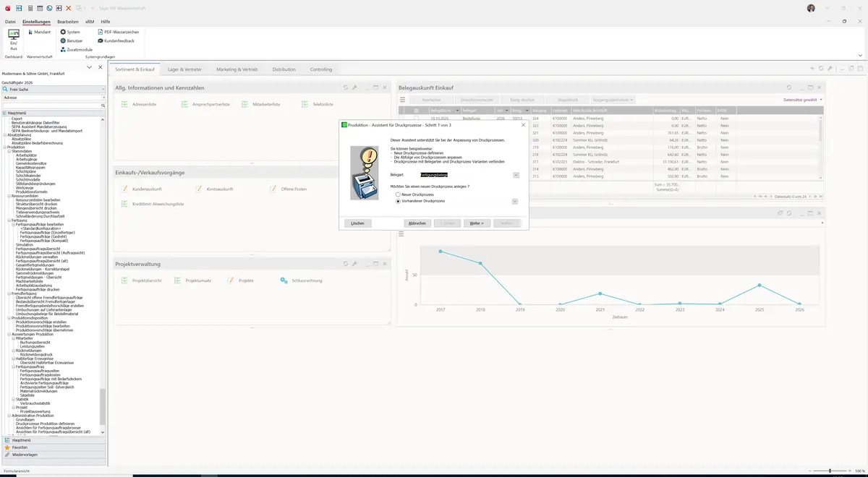Open Schlussrechnung shortcut
Screen dimensions: 868x477
pyautogui.click(x=301, y=280)
